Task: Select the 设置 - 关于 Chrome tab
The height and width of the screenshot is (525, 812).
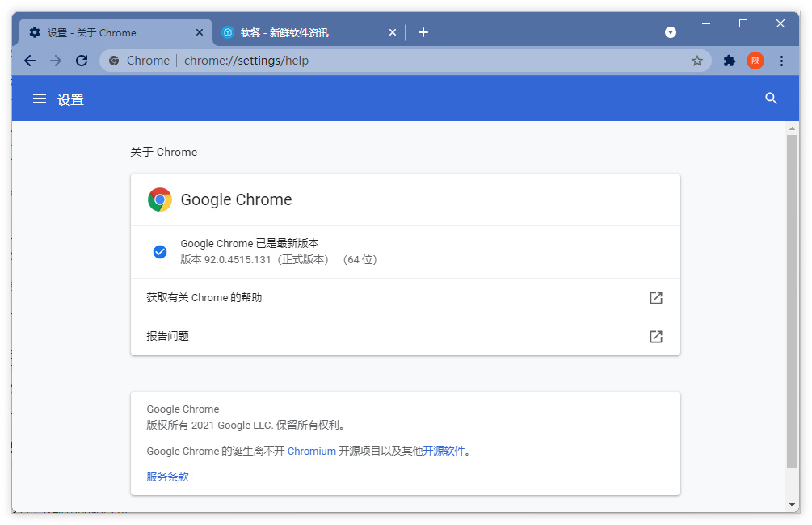Action: coord(115,32)
